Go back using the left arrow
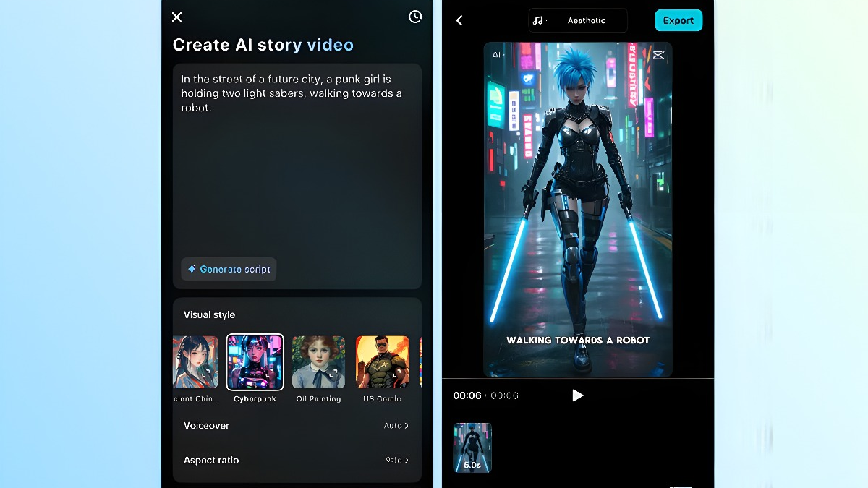868x488 pixels. pos(459,20)
